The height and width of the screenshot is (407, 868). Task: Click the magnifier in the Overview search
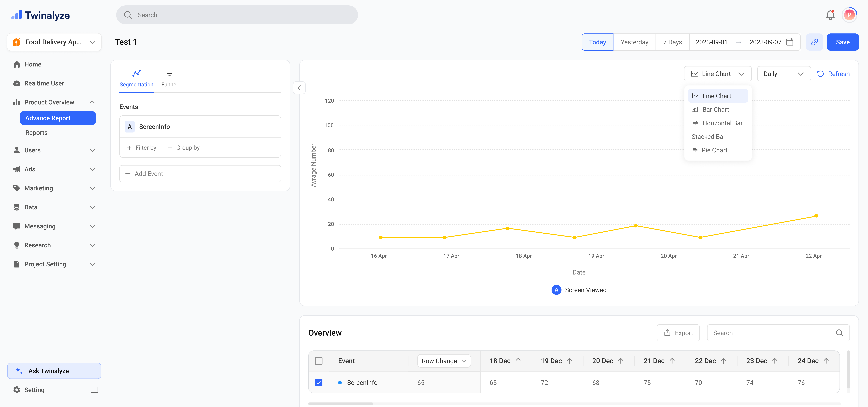click(x=839, y=333)
